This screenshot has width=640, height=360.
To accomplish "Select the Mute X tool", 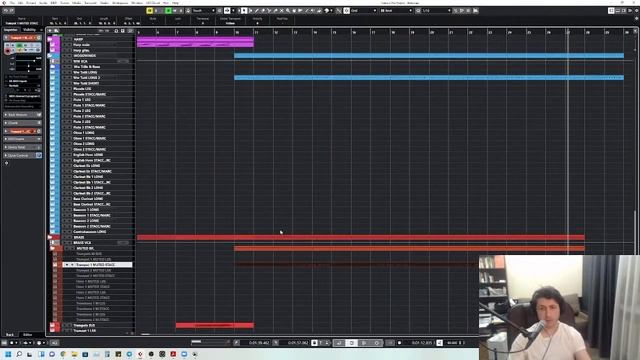I will pyautogui.click(x=281, y=11).
